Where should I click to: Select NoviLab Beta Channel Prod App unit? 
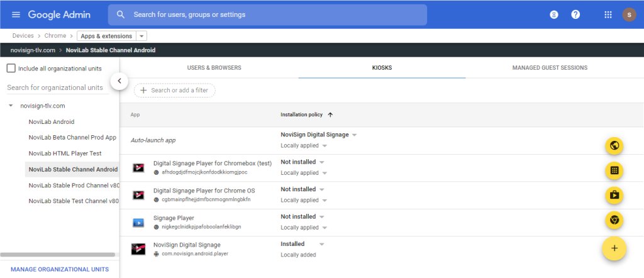[72, 138]
